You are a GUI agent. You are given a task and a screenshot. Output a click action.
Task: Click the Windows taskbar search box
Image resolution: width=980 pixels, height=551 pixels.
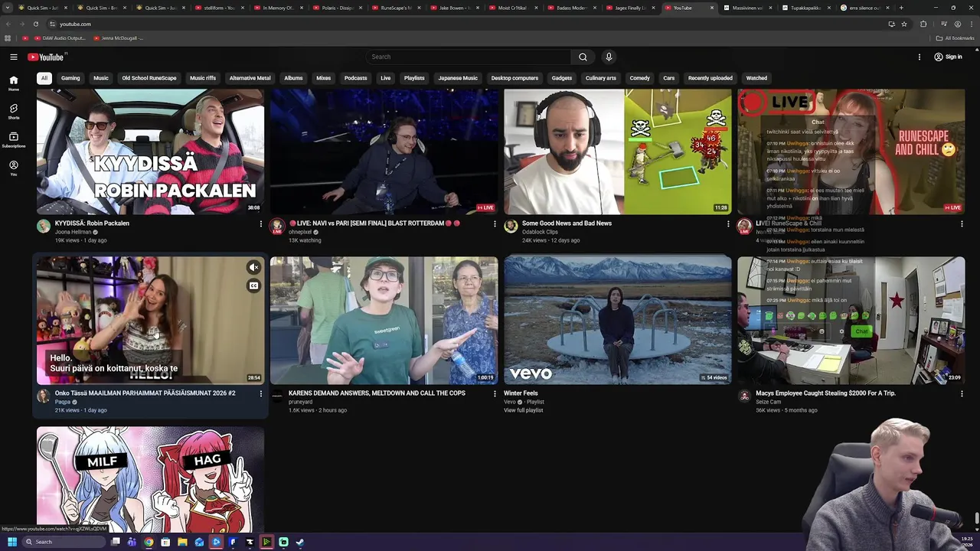pos(64,542)
